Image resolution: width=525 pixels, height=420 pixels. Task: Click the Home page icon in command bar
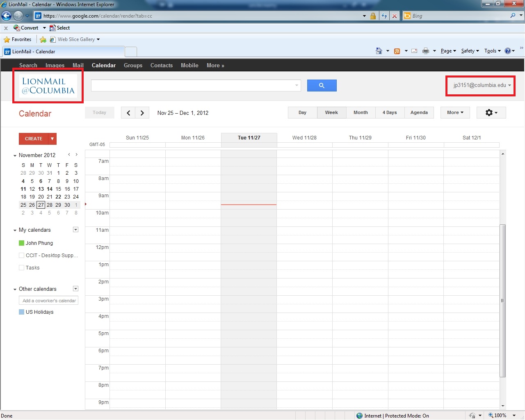click(379, 51)
